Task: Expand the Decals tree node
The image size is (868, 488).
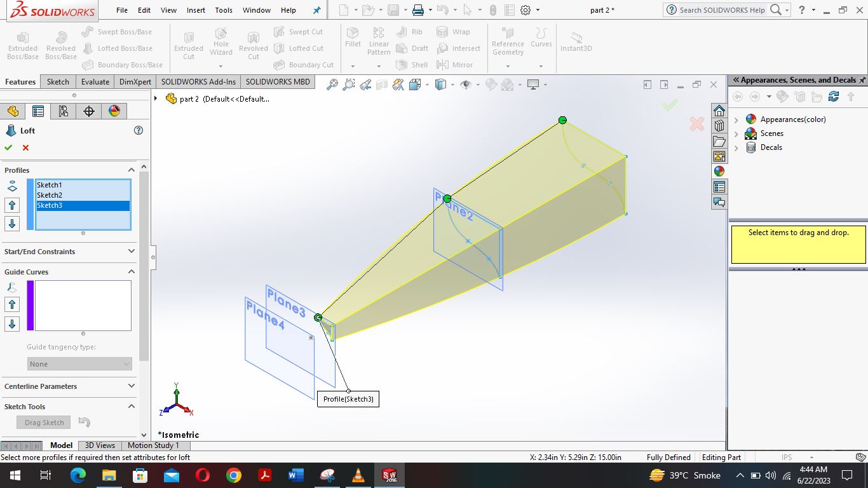Action: tap(736, 147)
